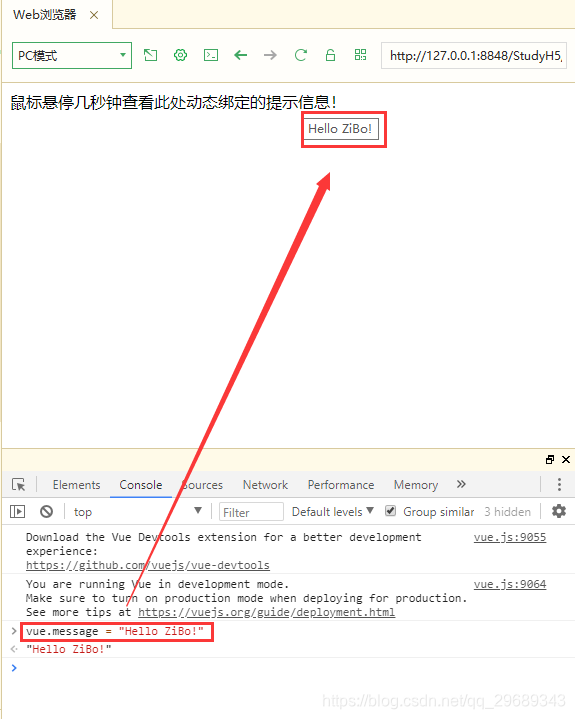Open the Default levels dropdown
The image size is (575, 719).
pyautogui.click(x=332, y=512)
